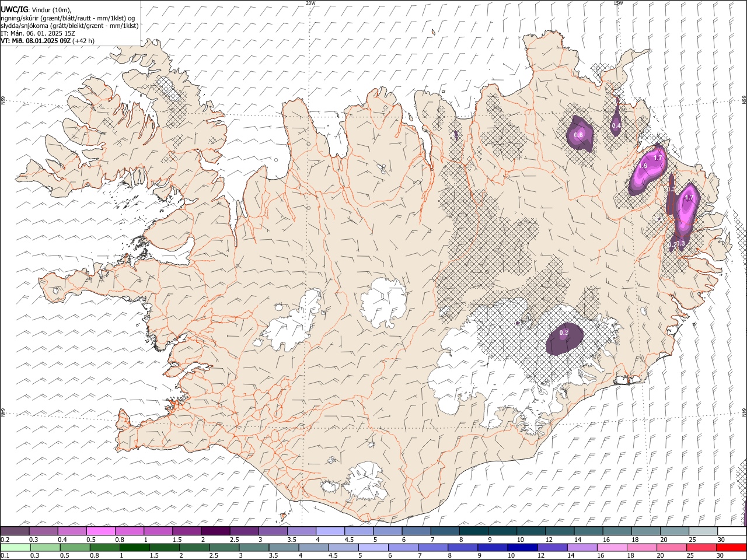The width and height of the screenshot is (747, 560).
Task: Pick the 0.8 swatch in the purple snow row
Action: [129, 531]
